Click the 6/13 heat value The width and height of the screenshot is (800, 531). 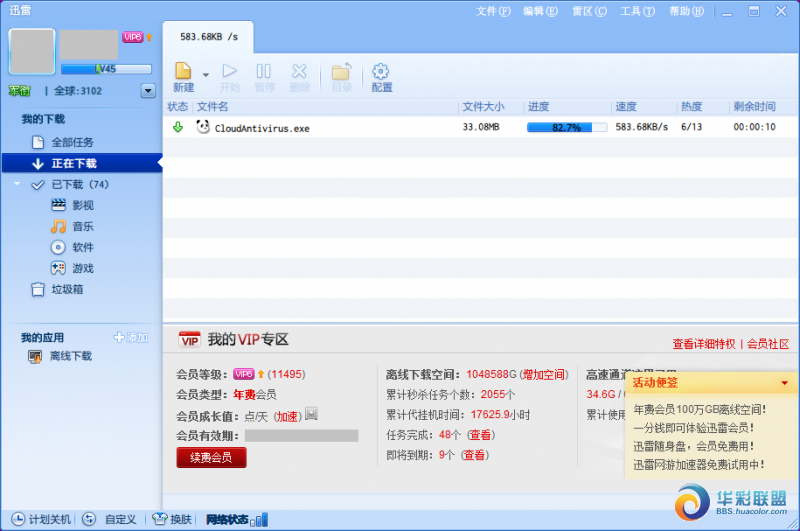(x=691, y=127)
